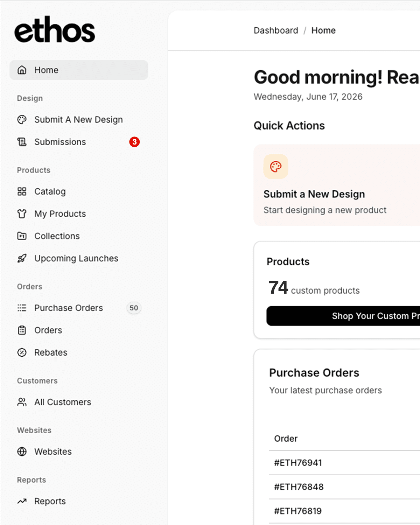
Task: Open Collections from the sidebar
Action: pyautogui.click(x=79, y=236)
